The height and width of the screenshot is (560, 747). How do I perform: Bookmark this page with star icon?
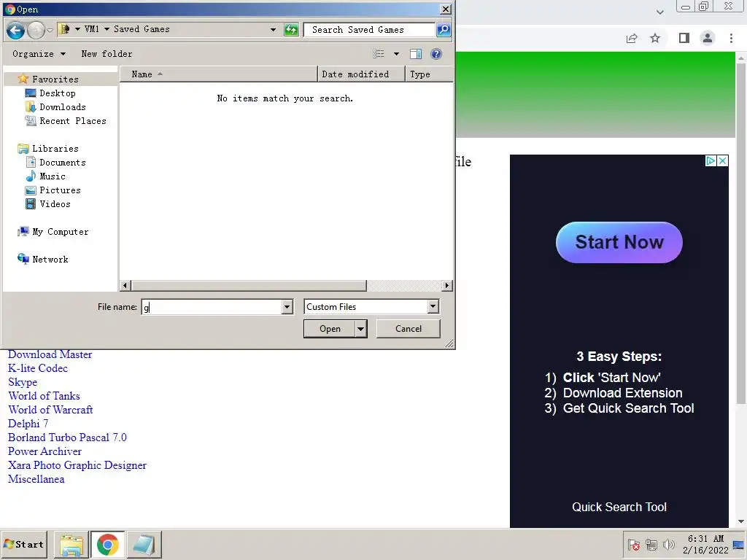(x=655, y=38)
